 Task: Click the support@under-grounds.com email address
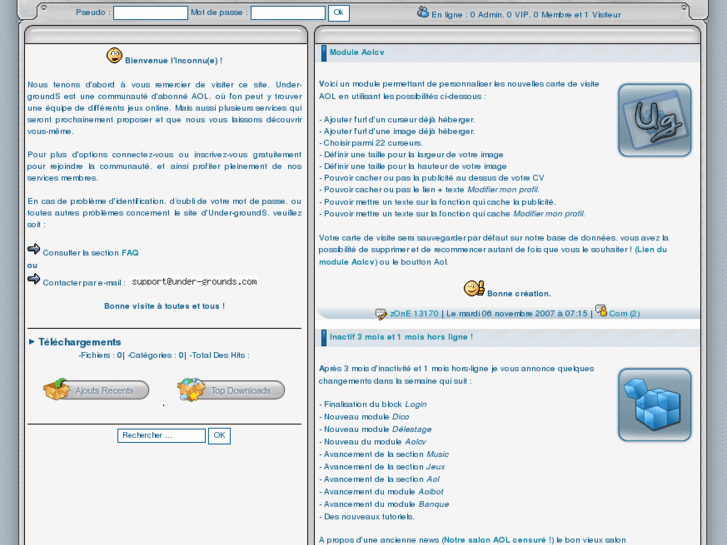[194, 282]
